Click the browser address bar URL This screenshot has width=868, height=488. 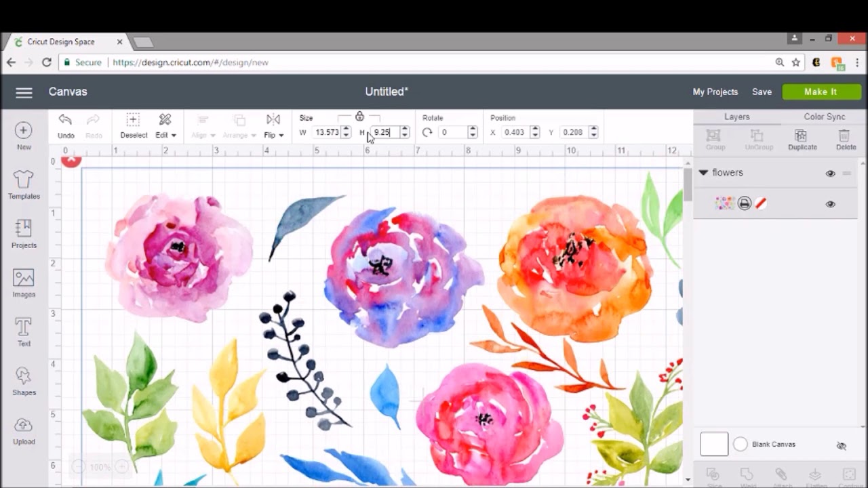191,62
